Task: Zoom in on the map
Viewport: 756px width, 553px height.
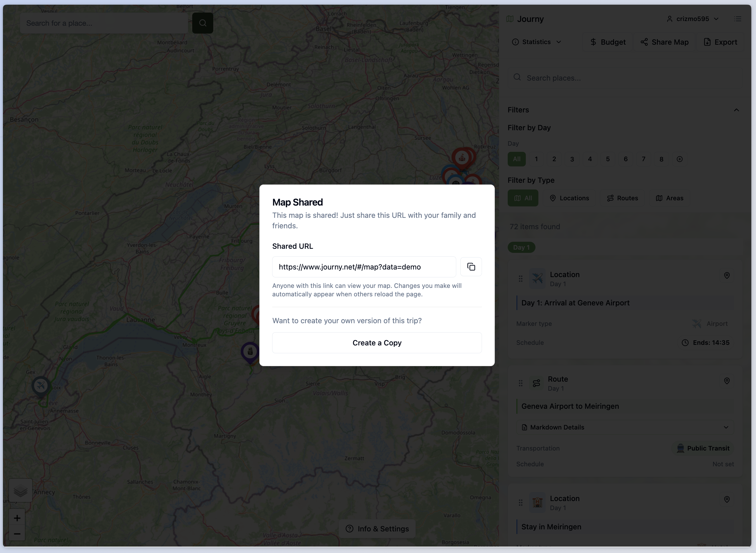Action: [x=17, y=518]
